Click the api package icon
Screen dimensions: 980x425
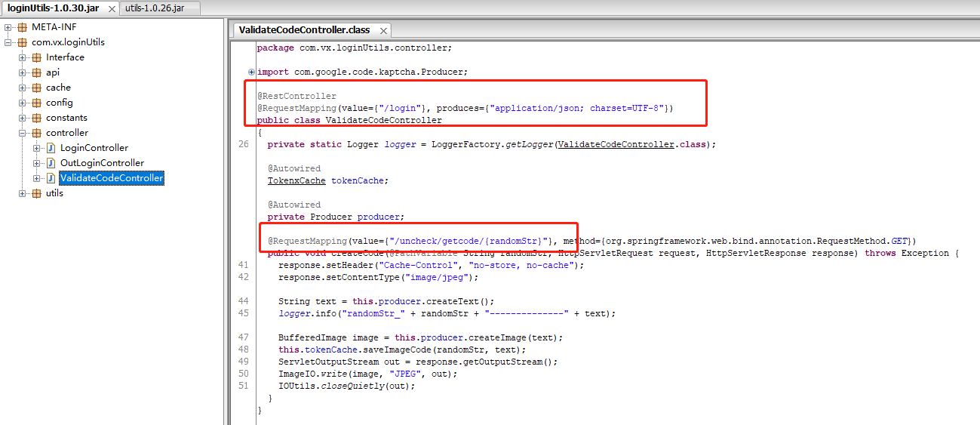36,72
